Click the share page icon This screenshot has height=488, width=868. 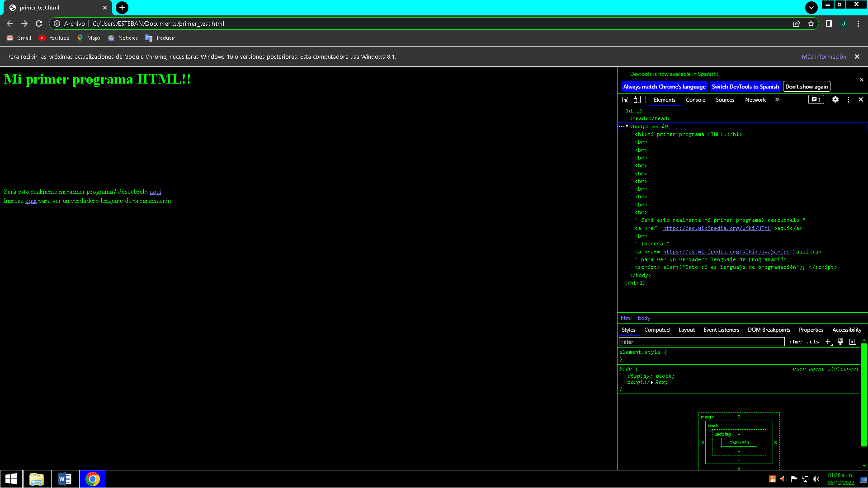click(797, 23)
